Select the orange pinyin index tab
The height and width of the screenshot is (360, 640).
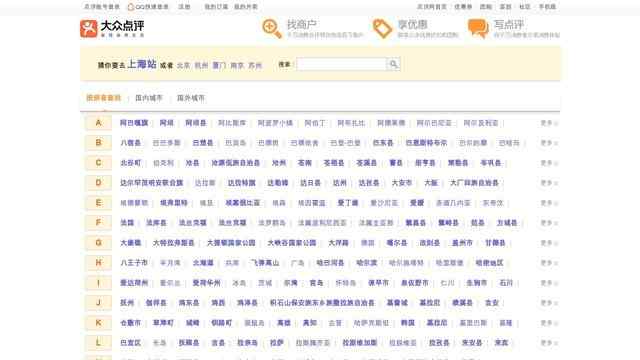click(104, 98)
